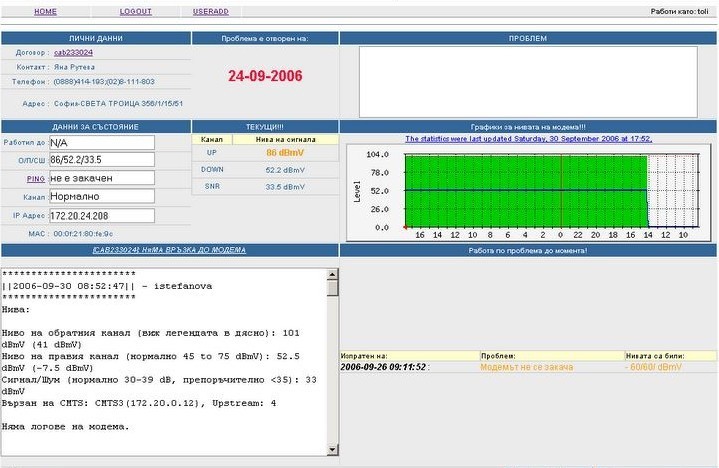Image resolution: width=719 pixels, height=468 pixels.
Task: Focus the IP Адрес field 172.20.24.208
Action: (x=102, y=215)
